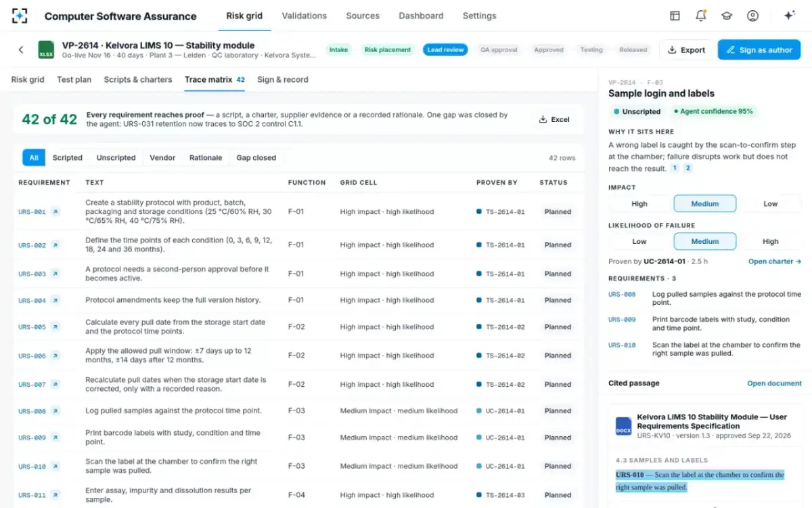
Task: Download the Excel trace matrix
Action: click(x=554, y=119)
